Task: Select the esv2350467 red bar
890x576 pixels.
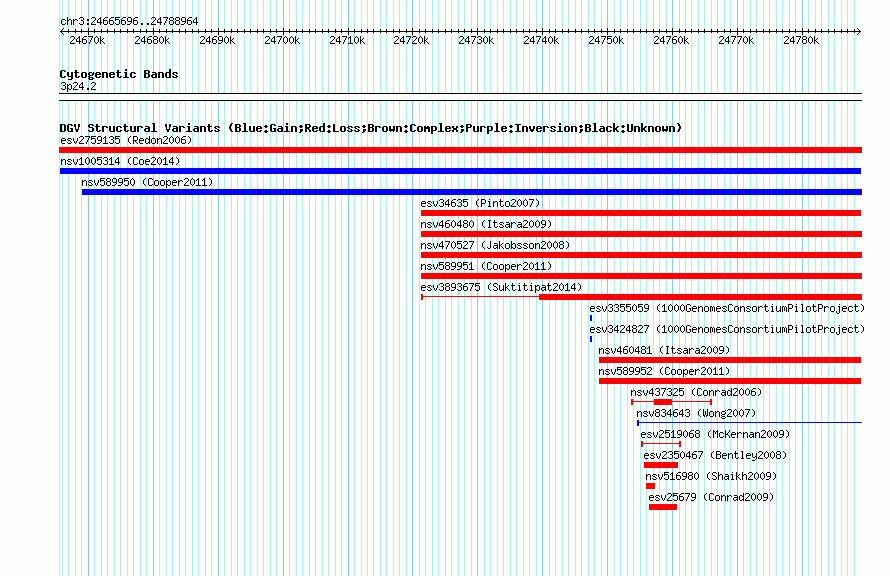Action: pyautogui.click(x=661, y=465)
